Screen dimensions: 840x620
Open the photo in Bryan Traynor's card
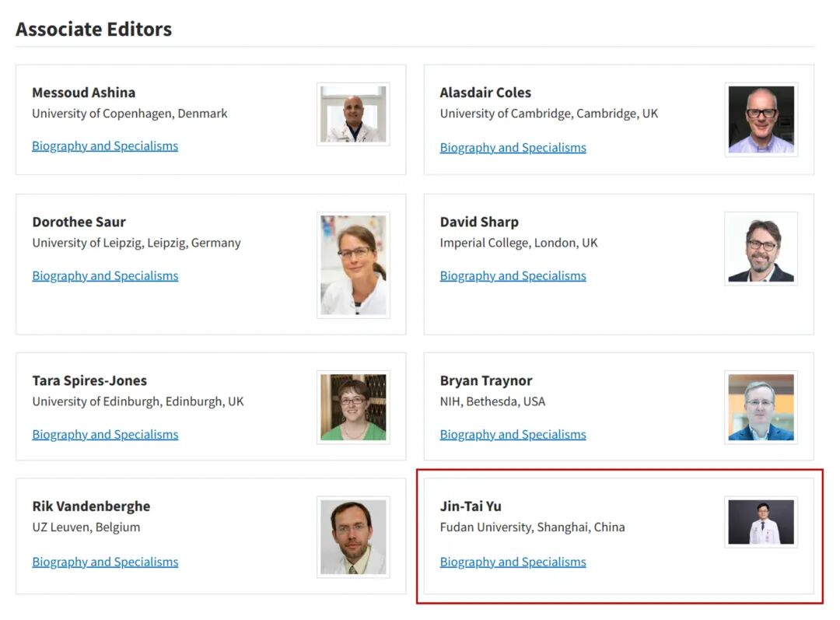761,408
